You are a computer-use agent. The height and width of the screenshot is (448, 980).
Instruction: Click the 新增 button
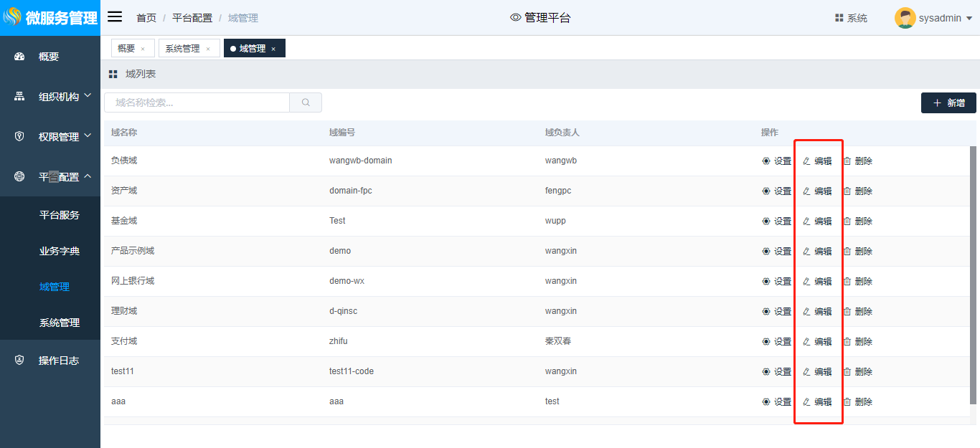(948, 103)
